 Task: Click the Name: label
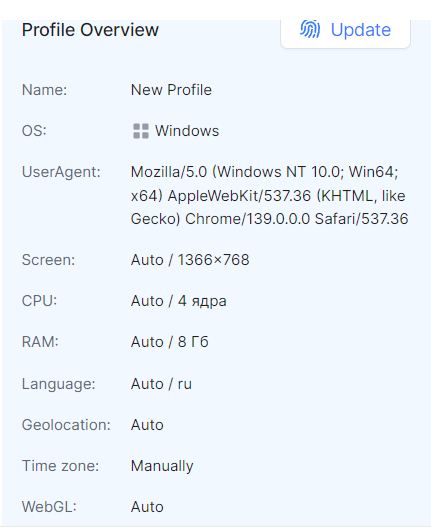pyautogui.click(x=44, y=90)
